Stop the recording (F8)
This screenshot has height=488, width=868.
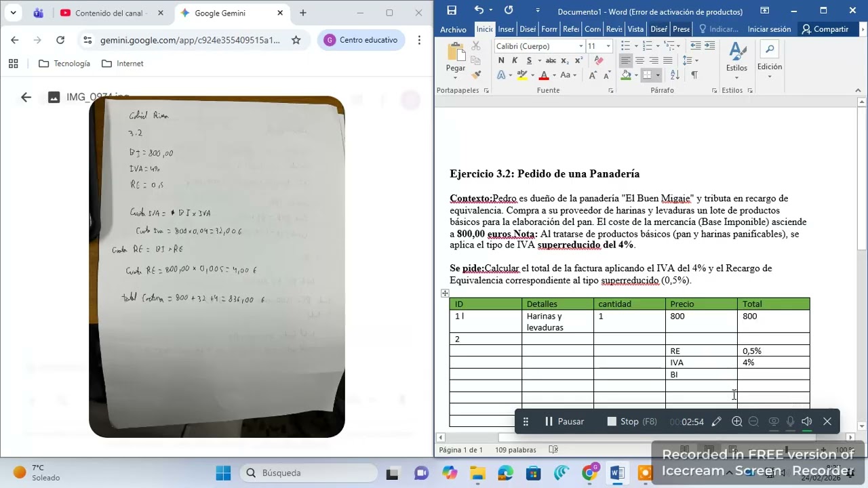pos(632,422)
